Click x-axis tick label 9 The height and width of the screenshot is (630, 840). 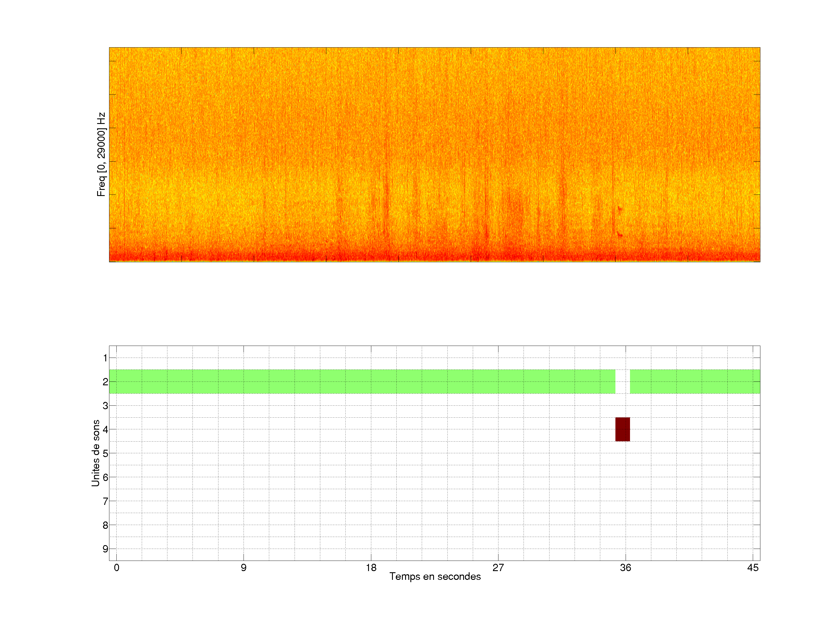tap(244, 568)
